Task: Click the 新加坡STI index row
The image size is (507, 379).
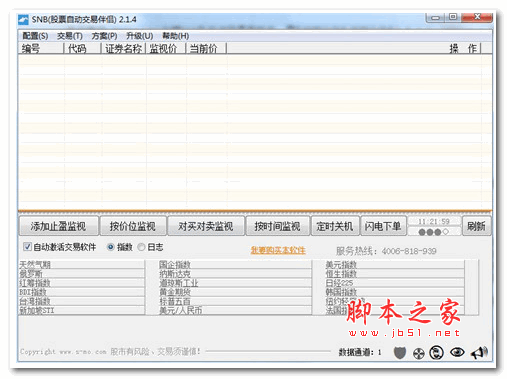Action: pyautogui.click(x=82, y=310)
